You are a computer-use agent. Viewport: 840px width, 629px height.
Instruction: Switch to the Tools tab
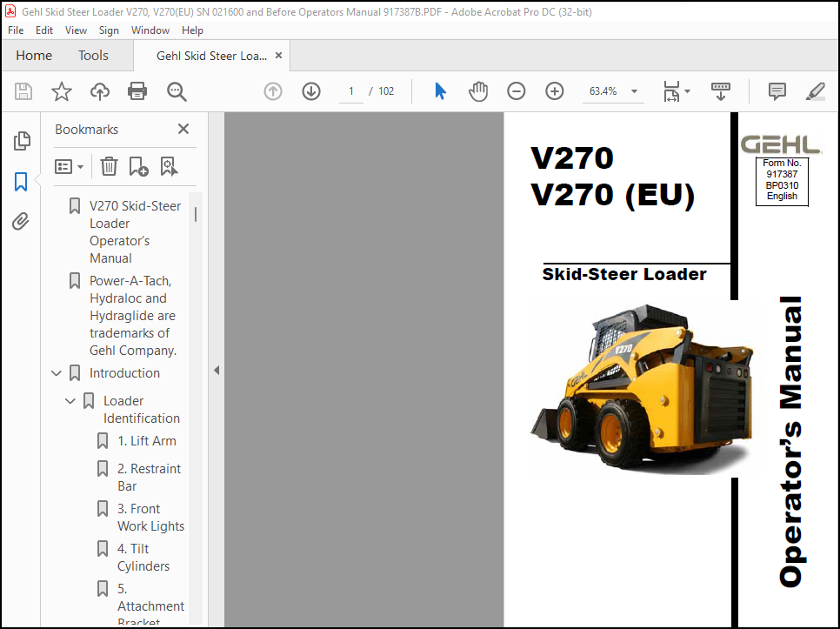pos(93,56)
